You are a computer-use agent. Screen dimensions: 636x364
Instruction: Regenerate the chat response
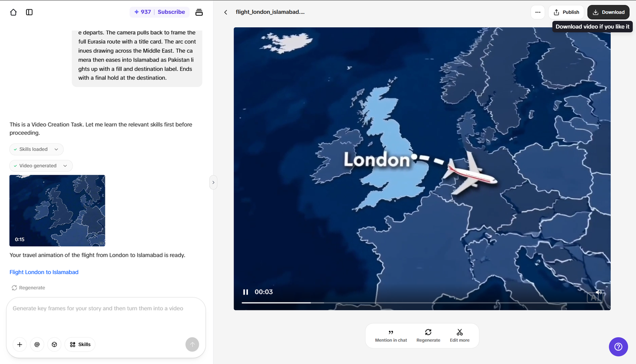point(28,288)
